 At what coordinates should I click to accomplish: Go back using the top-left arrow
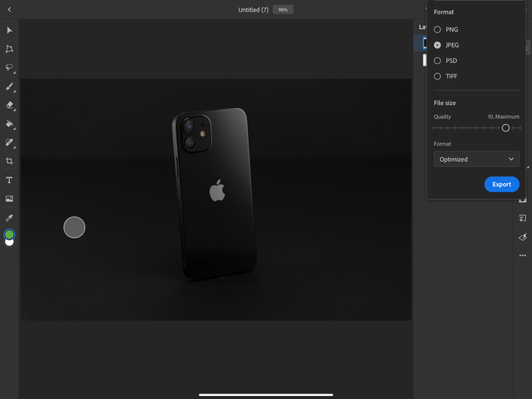tap(9, 10)
